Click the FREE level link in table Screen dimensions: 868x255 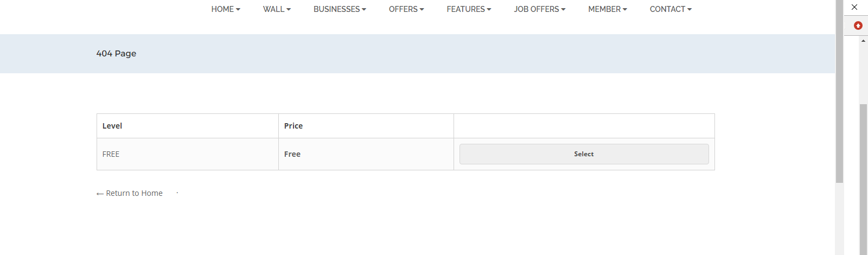(x=111, y=154)
